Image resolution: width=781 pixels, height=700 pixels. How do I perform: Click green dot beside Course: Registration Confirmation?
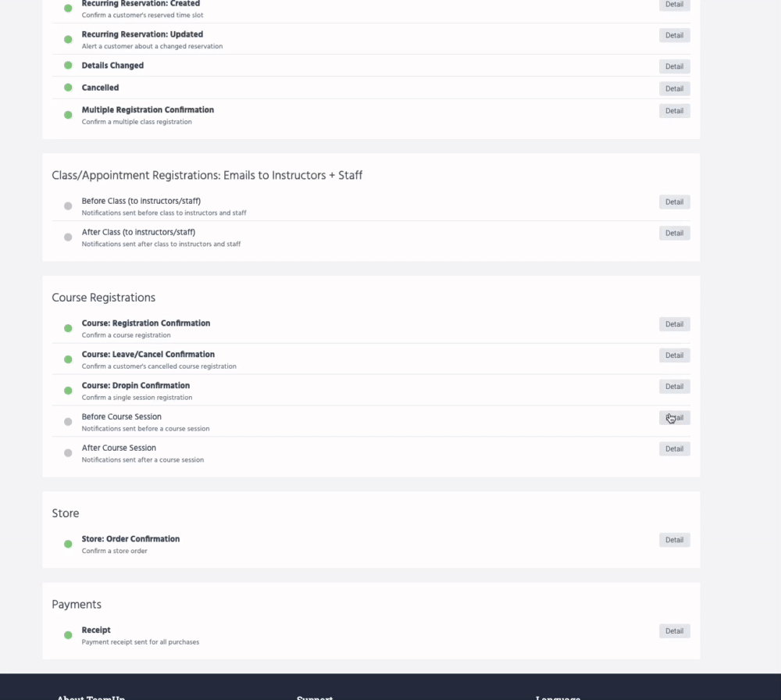(x=68, y=328)
